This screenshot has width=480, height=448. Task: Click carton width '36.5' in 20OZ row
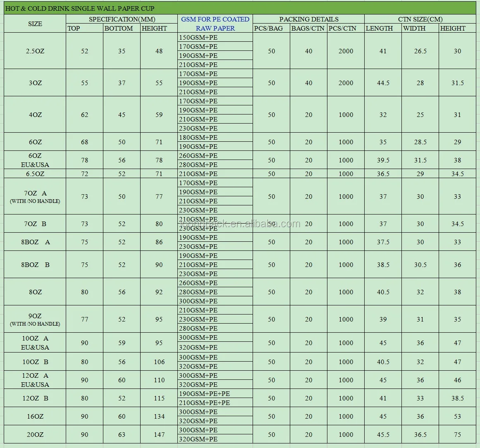(420, 434)
